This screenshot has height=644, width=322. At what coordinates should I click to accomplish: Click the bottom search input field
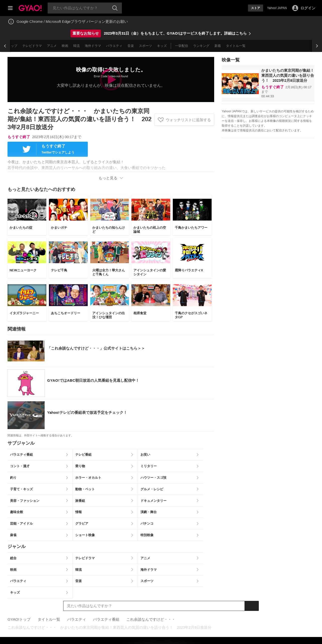(x=154, y=606)
